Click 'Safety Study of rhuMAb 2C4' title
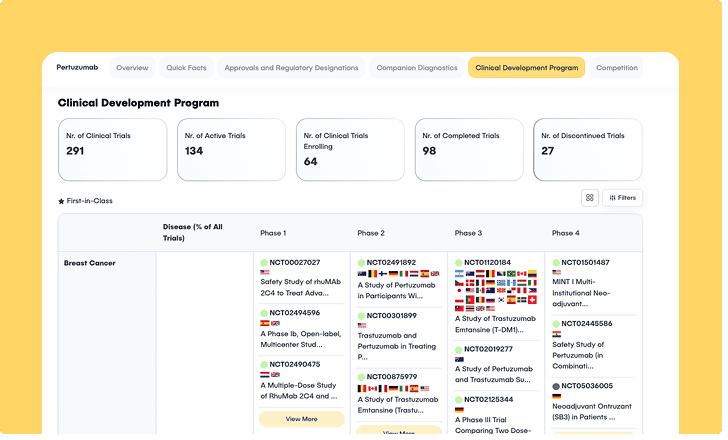 [x=300, y=287]
